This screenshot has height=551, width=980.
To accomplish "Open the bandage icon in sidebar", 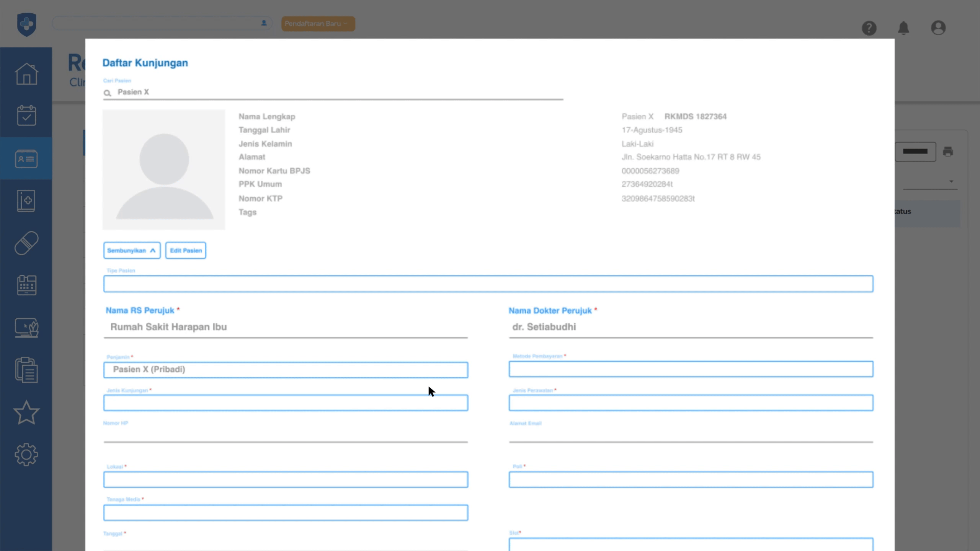I will 26,243.
